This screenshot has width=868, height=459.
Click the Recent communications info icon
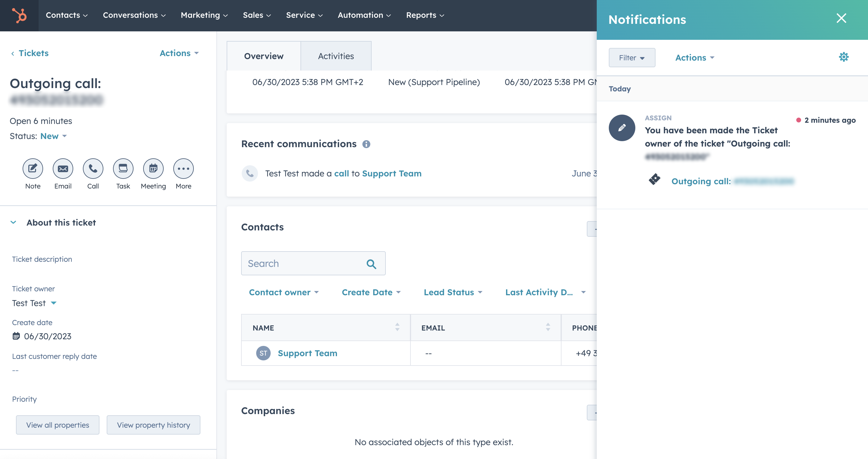[x=366, y=144]
